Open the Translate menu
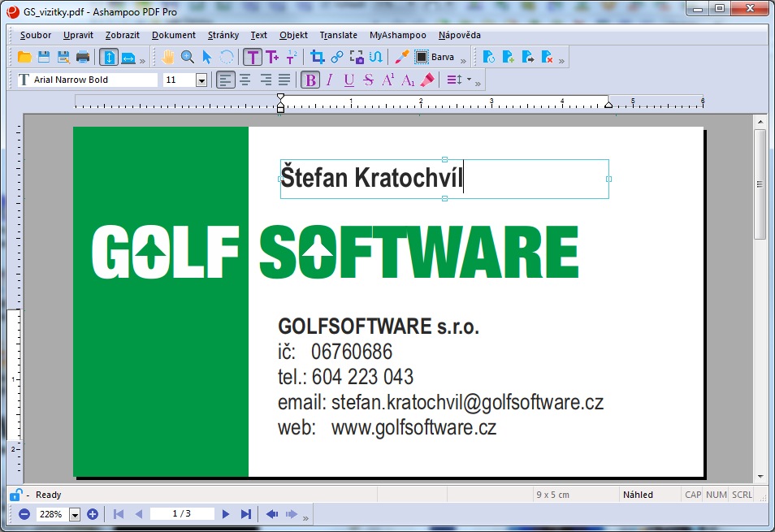The image size is (775, 532). [x=338, y=35]
